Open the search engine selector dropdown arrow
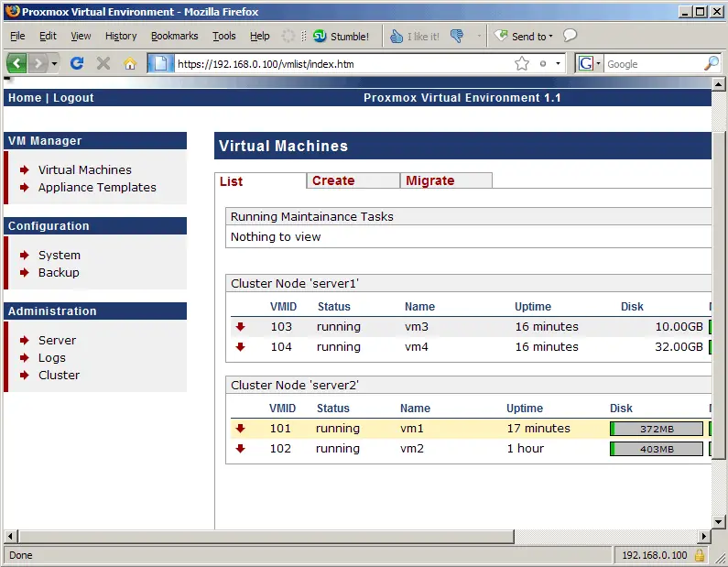728x567 pixels. click(x=599, y=63)
